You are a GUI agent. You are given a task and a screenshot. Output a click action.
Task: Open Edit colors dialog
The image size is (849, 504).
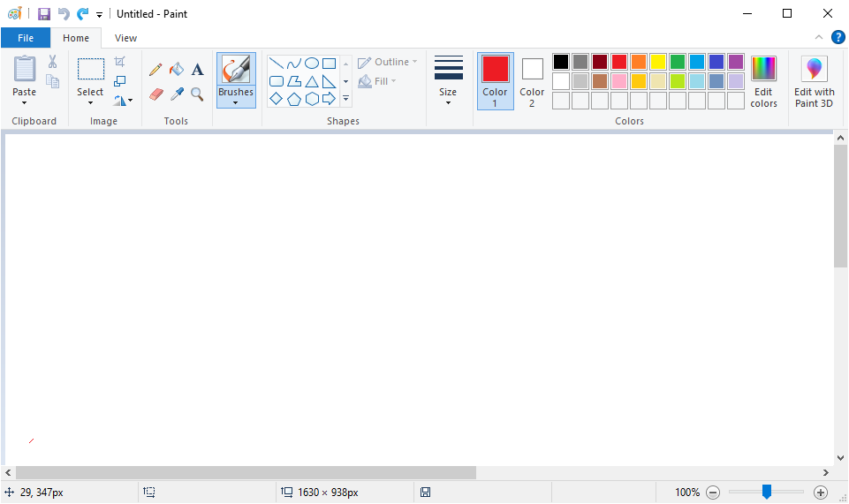(764, 81)
